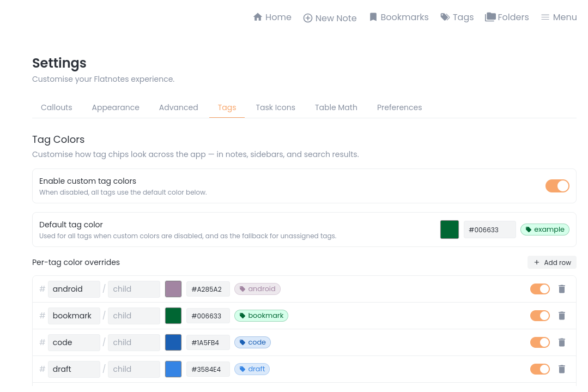Screen dimensions: 588x392
Task: Click the draft tag name field
Action: pos(74,369)
